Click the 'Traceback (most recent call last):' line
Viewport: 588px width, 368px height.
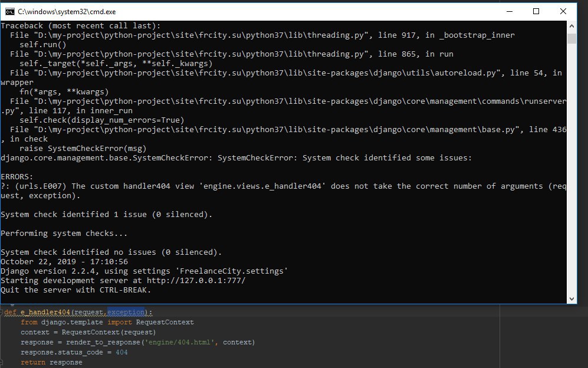(x=81, y=25)
